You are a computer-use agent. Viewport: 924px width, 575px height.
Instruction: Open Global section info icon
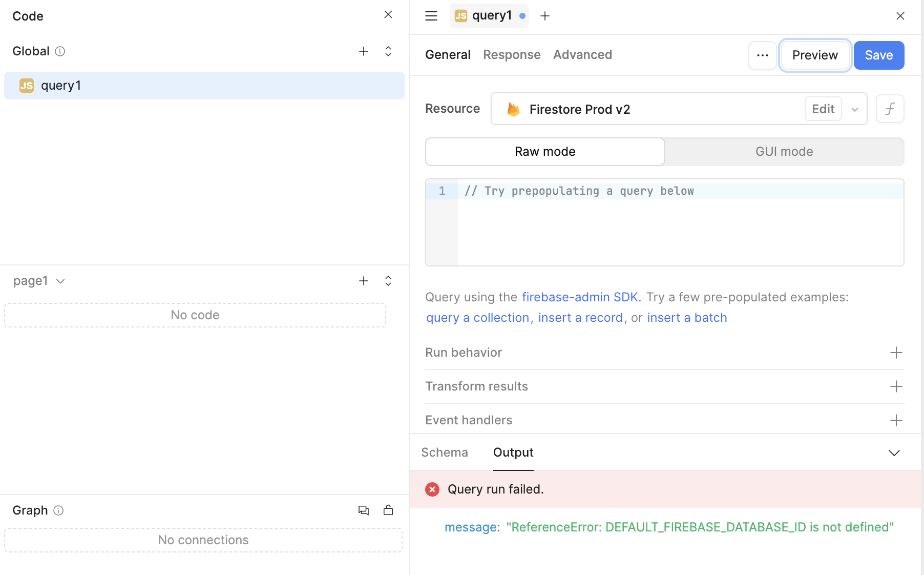coord(60,51)
